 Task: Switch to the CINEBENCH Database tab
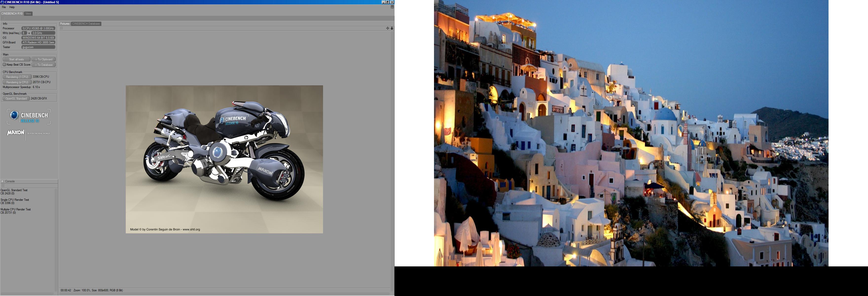pyautogui.click(x=86, y=24)
